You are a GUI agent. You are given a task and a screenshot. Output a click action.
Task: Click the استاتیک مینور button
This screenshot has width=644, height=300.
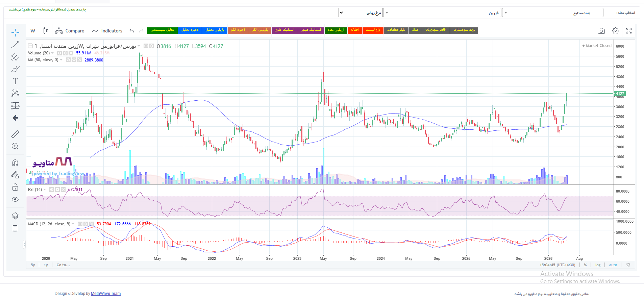tap(311, 30)
